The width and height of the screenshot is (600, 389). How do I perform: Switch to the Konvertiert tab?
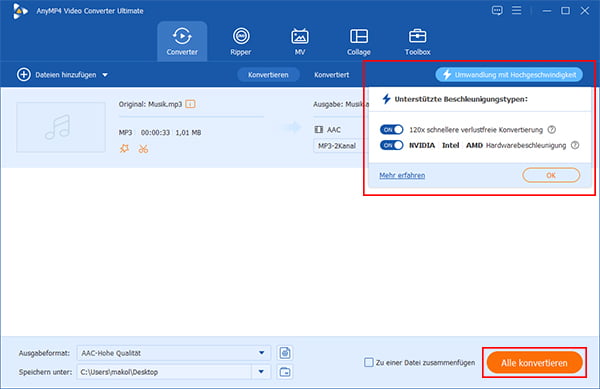331,75
